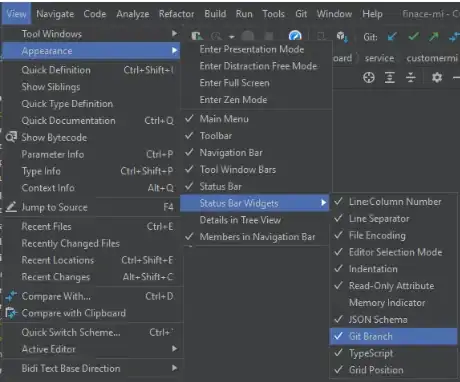This screenshot has width=460, height=382.
Task: Expand Status Bar Widgets submenu
Action: (255, 203)
